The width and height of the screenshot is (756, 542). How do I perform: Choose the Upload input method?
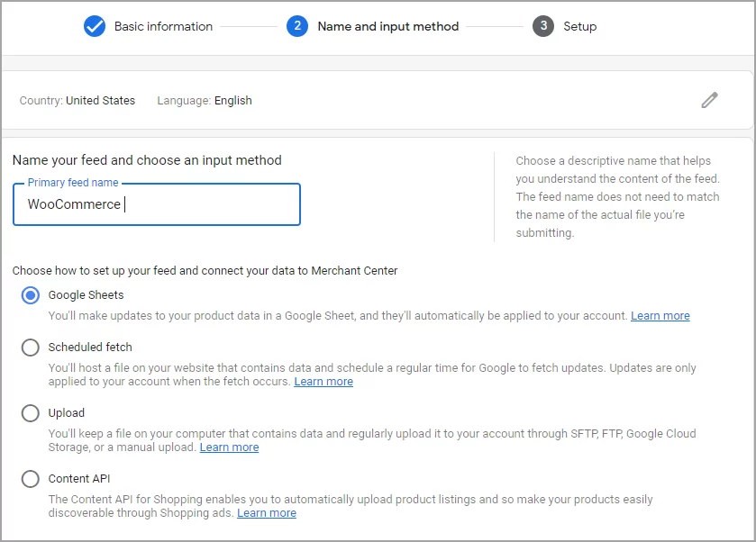coord(30,413)
